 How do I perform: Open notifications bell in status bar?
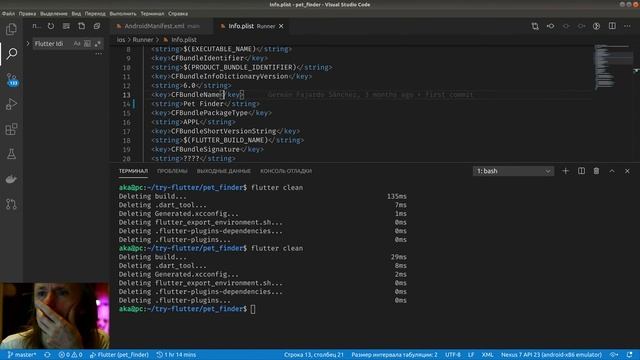click(x=629, y=355)
